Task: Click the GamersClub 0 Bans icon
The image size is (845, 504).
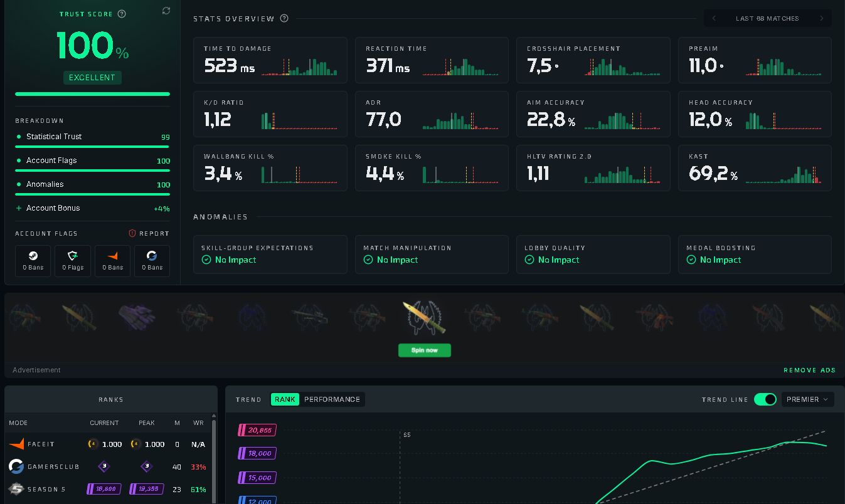Action: coord(152,256)
